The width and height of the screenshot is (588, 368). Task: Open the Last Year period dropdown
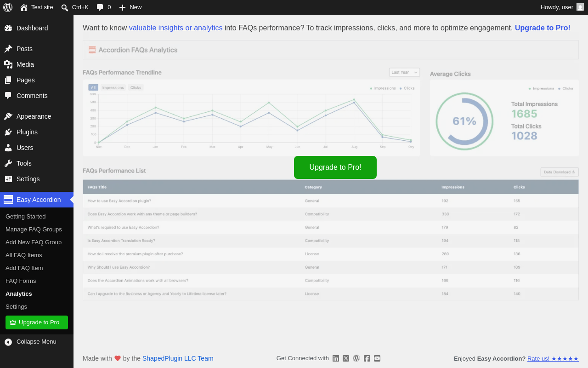click(x=404, y=72)
